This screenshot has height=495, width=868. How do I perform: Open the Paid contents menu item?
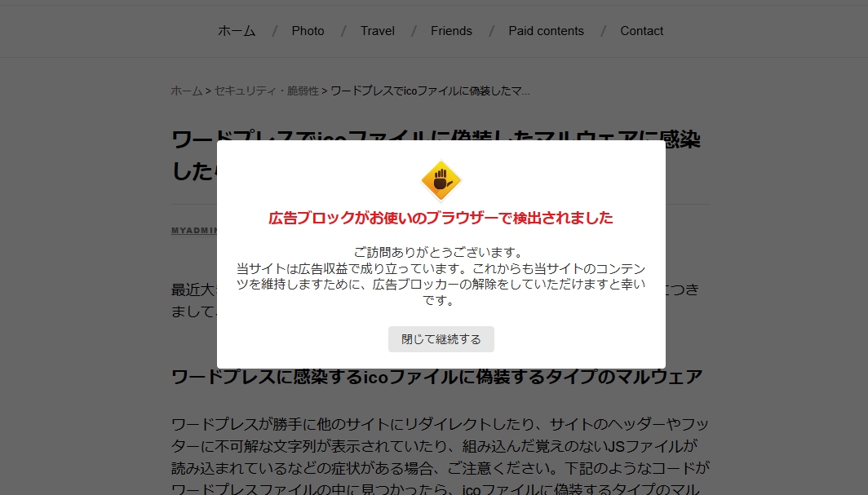546,31
